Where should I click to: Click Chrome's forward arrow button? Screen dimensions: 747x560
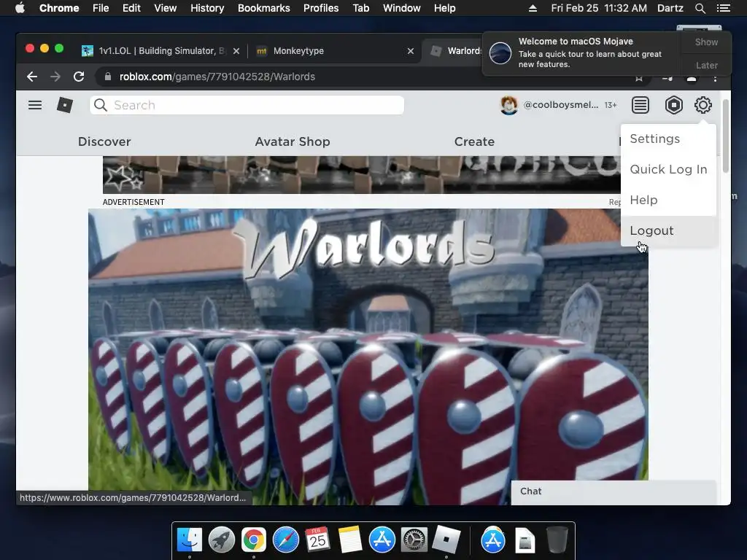(55, 76)
